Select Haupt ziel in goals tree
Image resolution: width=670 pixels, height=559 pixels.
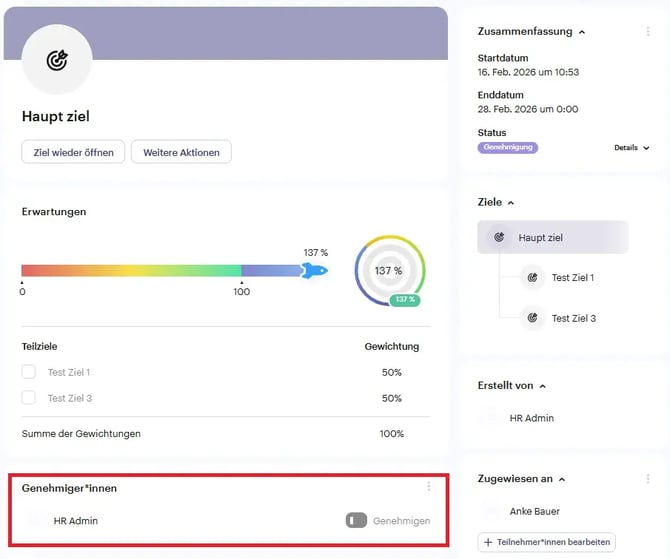tap(553, 237)
